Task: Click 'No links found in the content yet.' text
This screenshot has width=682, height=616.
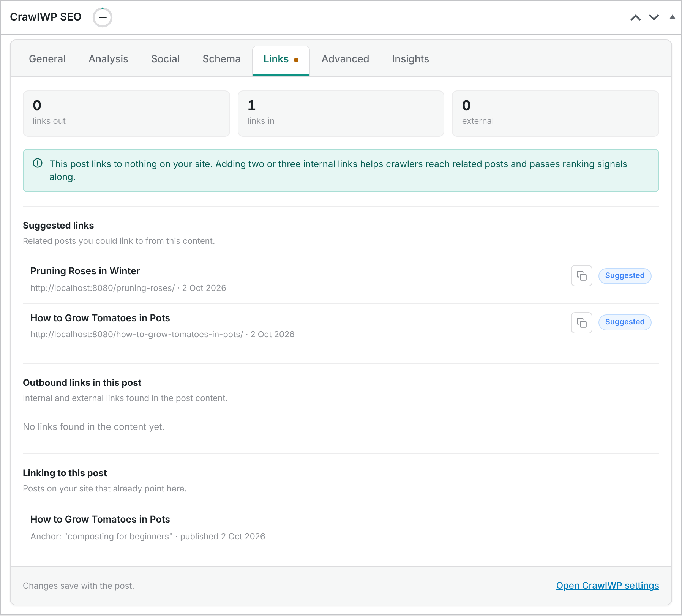Action: pos(94,427)
